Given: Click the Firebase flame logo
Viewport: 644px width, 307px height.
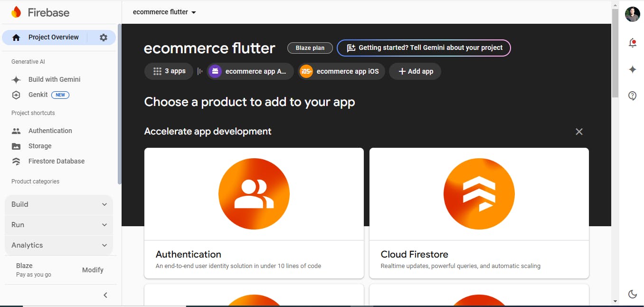Looking at the screenshot, I should [x=16, y=12].
